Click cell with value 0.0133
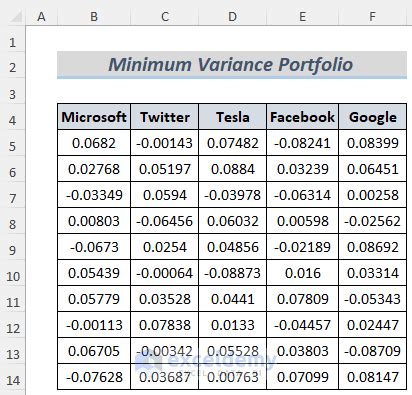The image size is (412, 395). pos(233,325)
